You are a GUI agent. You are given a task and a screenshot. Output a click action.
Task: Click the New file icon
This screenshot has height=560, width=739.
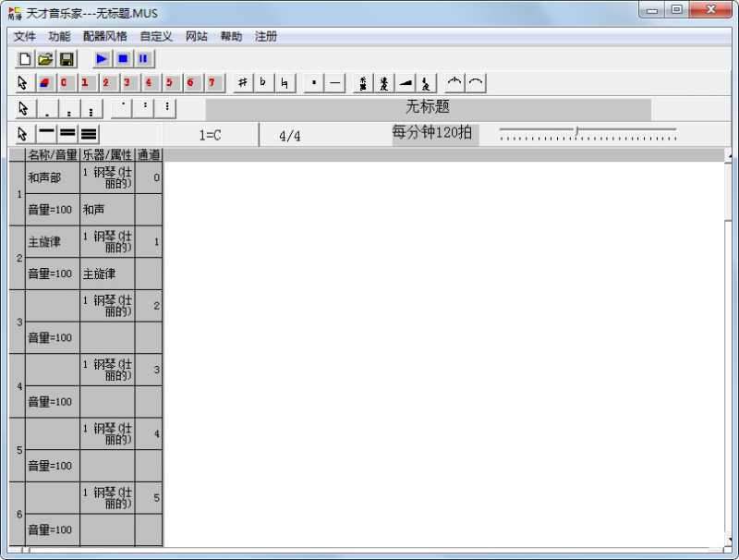pyautogui.click(x=25, y=59)
